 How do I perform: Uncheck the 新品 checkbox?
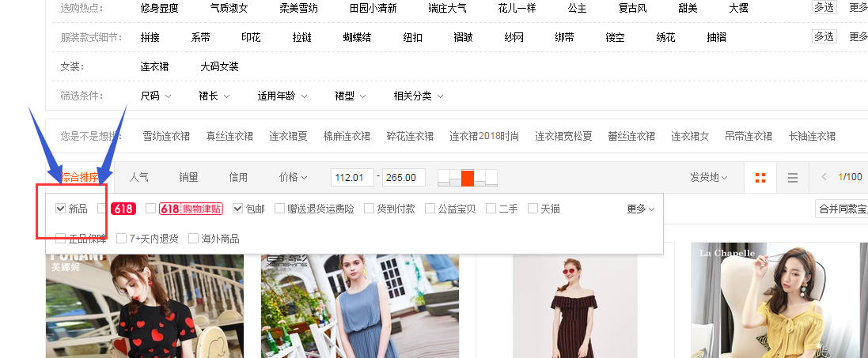(x=61, y=209)
